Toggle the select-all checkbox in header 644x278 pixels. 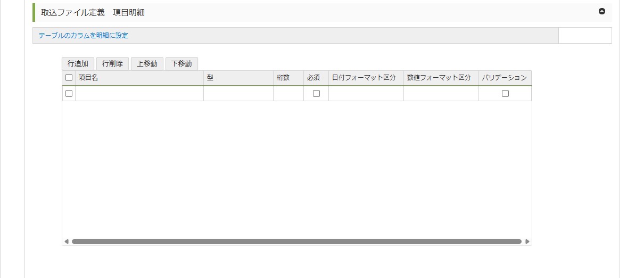[69, 78]
